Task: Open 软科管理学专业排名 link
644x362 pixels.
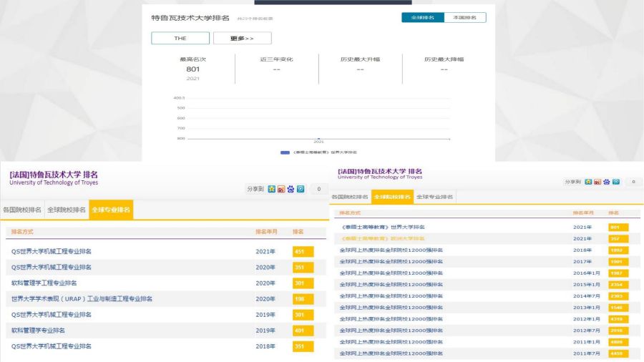Action: pyautogui.click(x=38, y=331)
